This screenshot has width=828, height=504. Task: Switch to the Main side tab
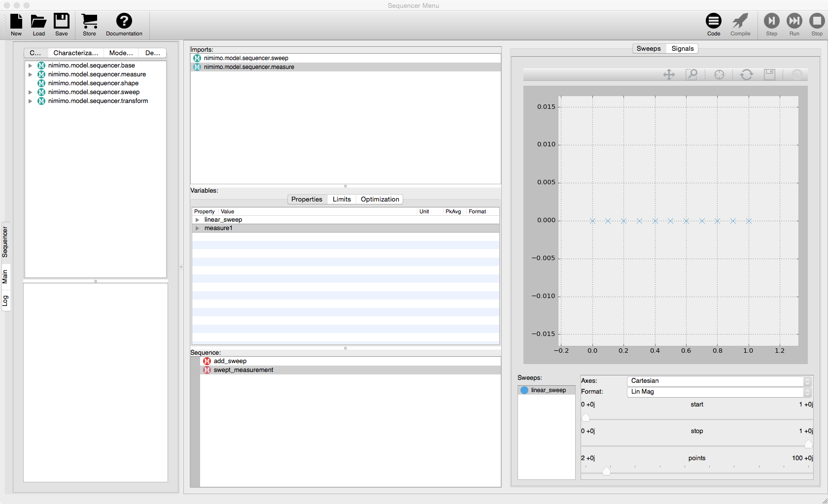click(x=5, y=276)
